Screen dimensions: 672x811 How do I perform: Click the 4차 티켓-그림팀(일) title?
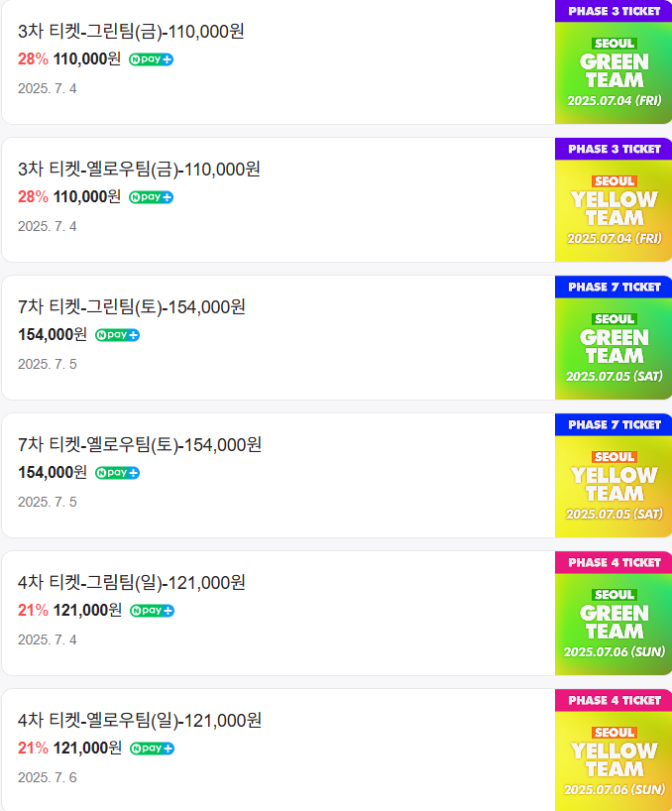[127, 584]
